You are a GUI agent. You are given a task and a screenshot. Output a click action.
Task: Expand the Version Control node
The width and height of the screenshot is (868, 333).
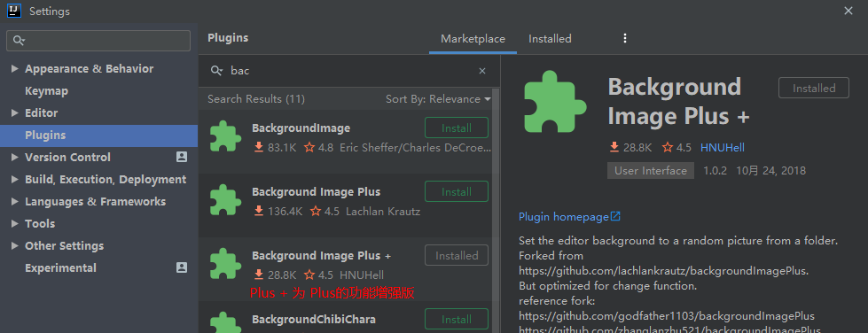click(15, 157)
